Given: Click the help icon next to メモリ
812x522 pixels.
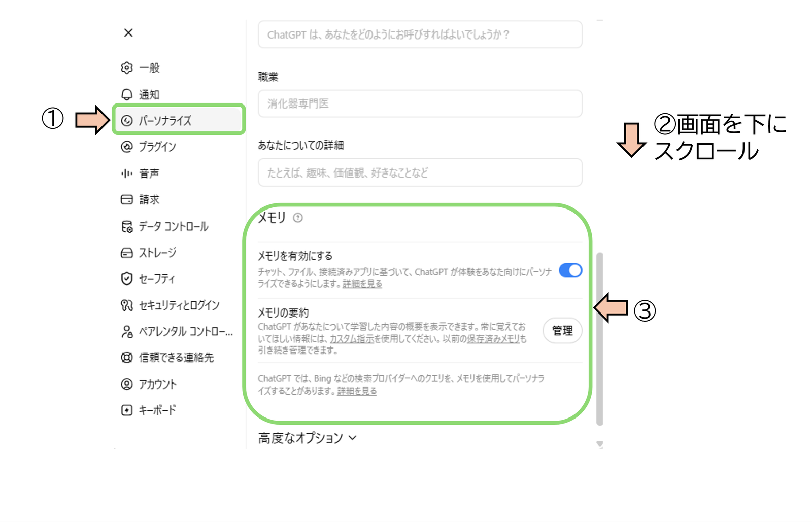Looking at the screenshot, I should pyautogui.click(x=298, y=218).
